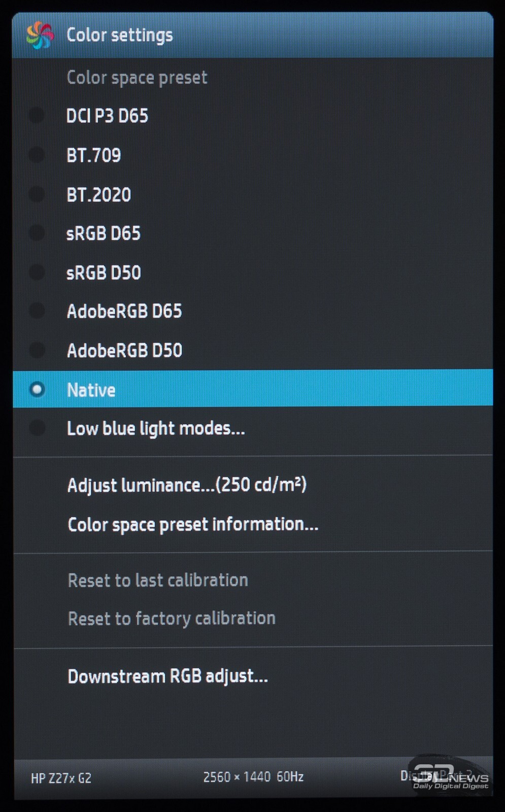Click the selected Native radio button
The height and width of the screenshot is (812, 505).
click(x=37, y=389)
